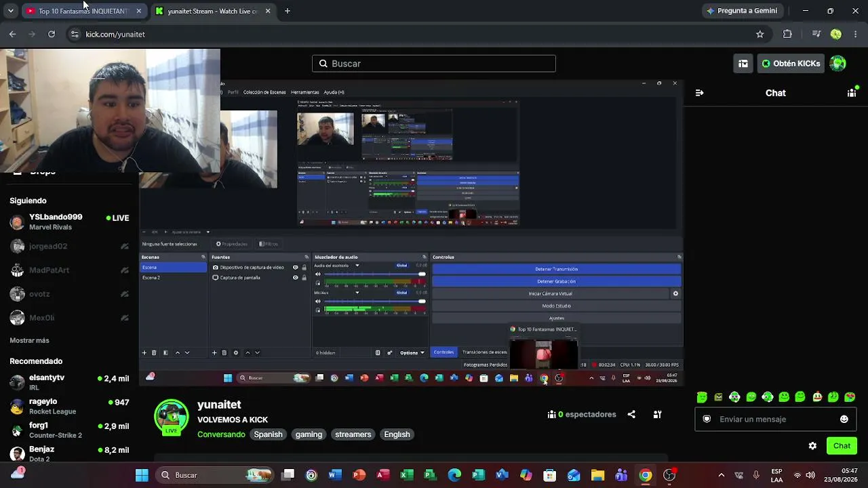Image resolution: width=868 pixels, height=488 pixels.
Task: Open the Options dropdown in the audio mixer
Action: click(412, 352)
